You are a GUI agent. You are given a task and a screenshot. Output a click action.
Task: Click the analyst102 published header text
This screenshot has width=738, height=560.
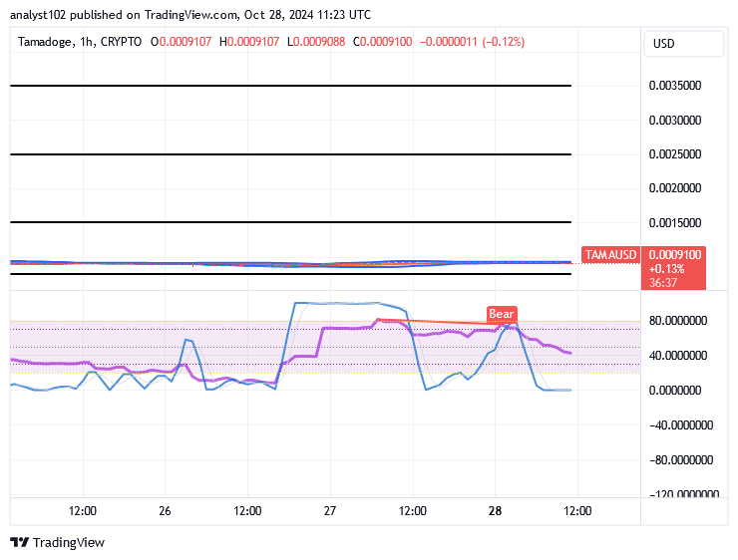[190, 15]
